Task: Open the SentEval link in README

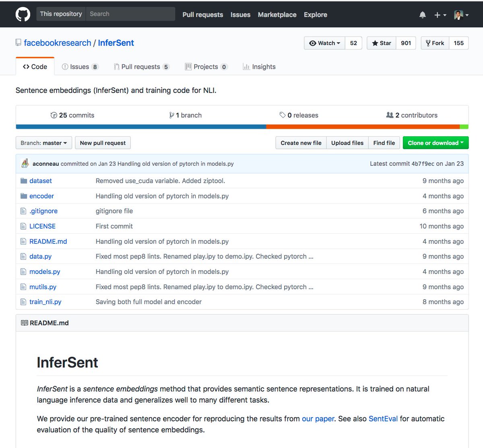Action: (383, 419)
